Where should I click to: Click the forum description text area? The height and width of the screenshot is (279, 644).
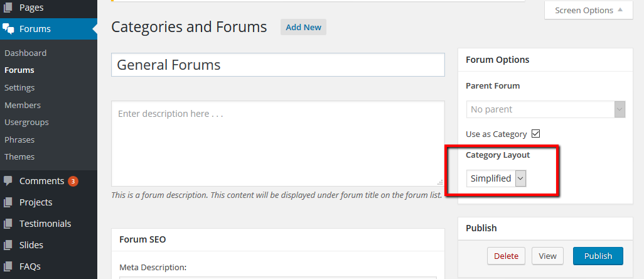tap(277, 143)
